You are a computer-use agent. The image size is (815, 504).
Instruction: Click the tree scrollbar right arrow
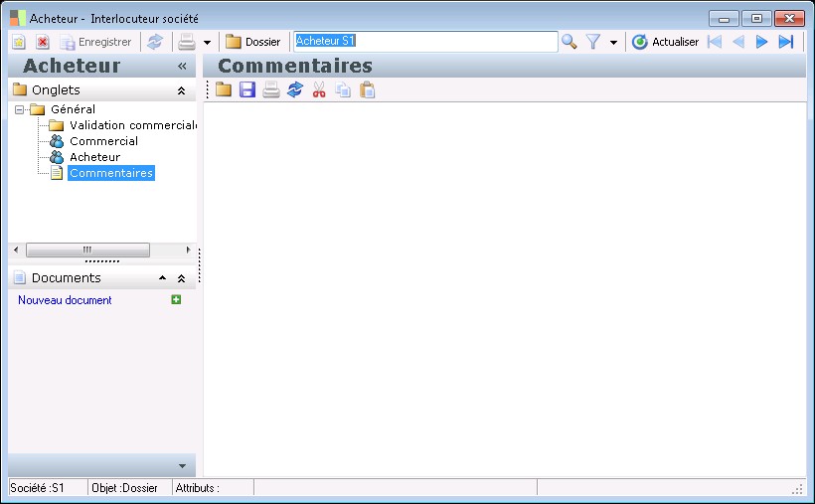[188, 251]
